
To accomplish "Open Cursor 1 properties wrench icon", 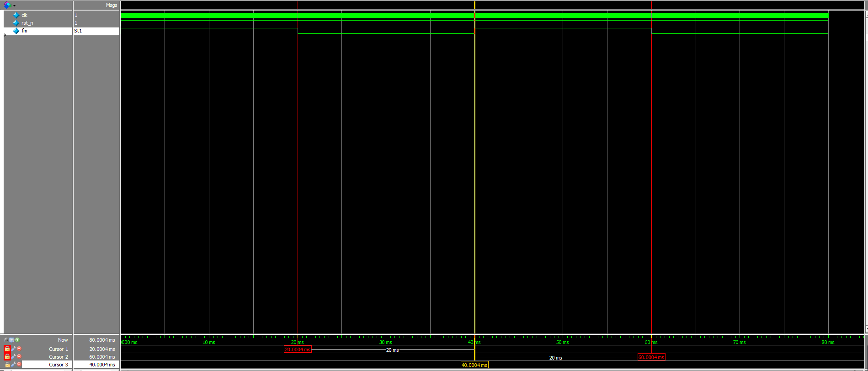I will pyautogui.click(x=13, y=349).
